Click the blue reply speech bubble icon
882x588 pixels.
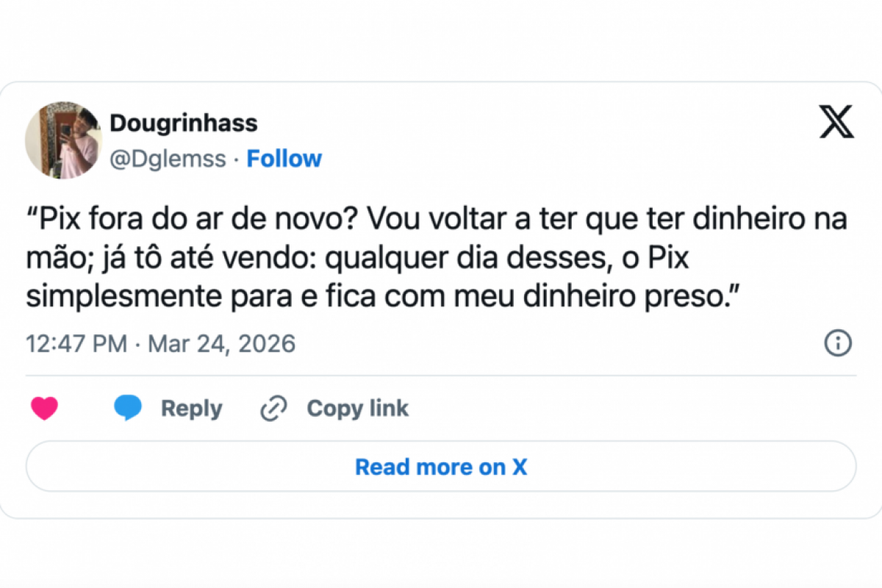[127, 408]
